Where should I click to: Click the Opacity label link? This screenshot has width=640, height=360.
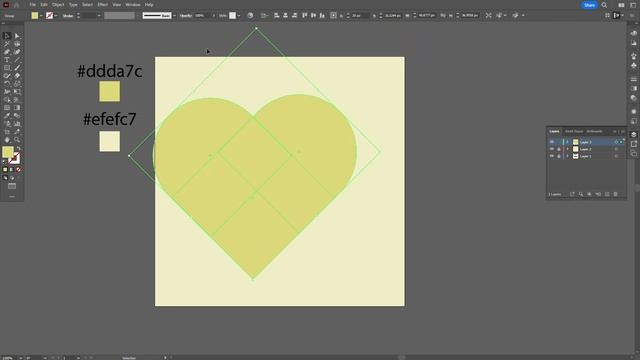pos(186,16)
